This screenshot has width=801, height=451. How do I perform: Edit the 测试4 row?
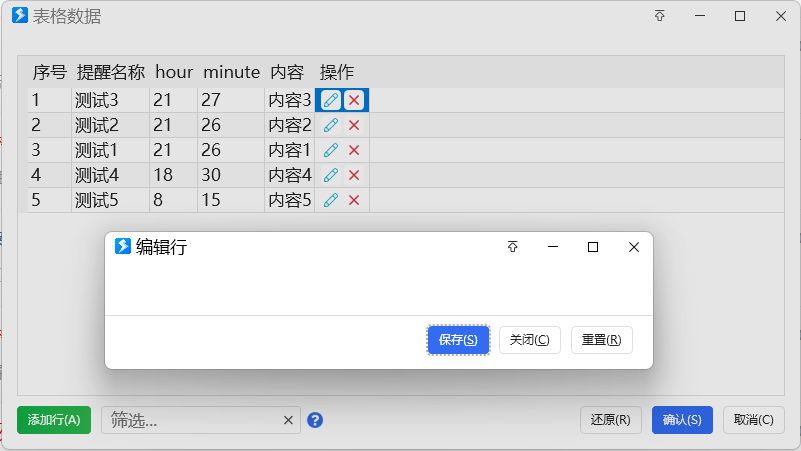pyautogui.click(x=331, y=175)
